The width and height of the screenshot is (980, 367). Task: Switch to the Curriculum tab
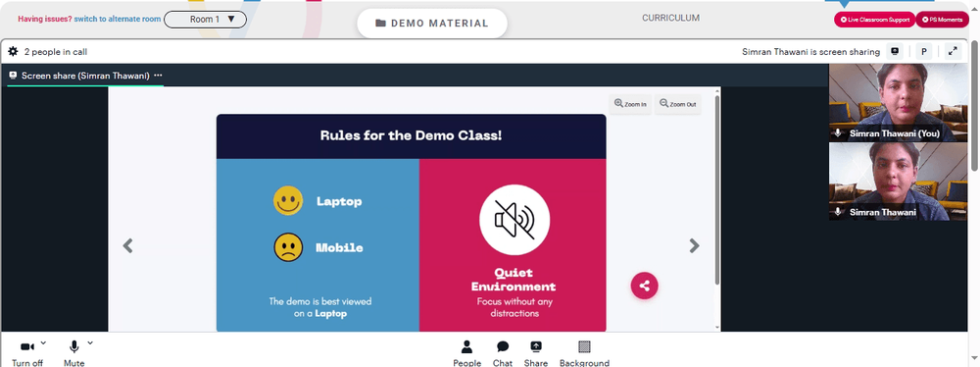(670, 19)
